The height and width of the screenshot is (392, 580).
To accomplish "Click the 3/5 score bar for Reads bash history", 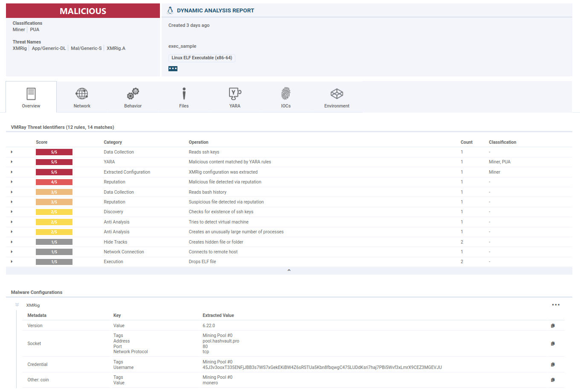I will point(54,192).
